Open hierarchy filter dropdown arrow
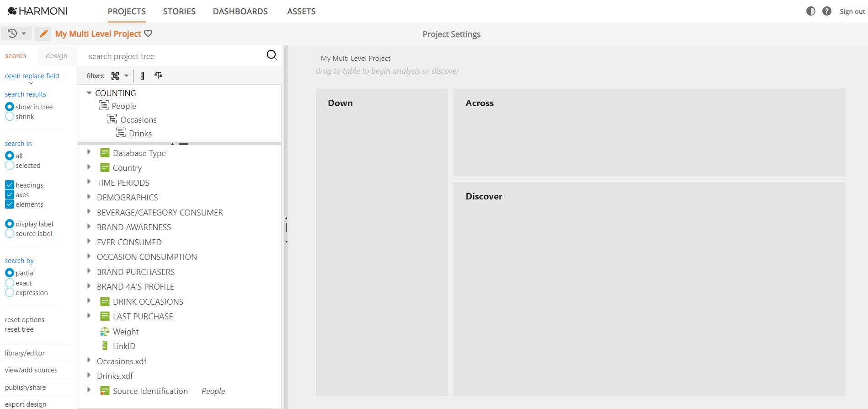 coord(126,76)
